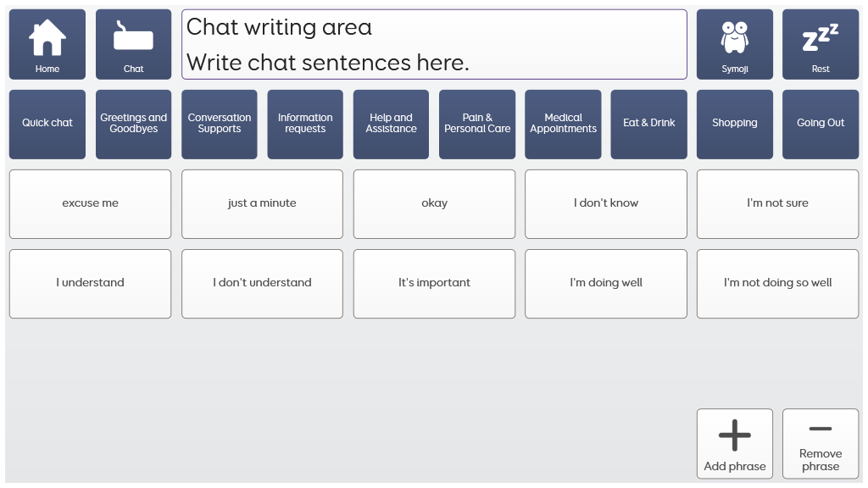
Task: Choose the Pain & Personal Care category
Action: click(477, 124)
